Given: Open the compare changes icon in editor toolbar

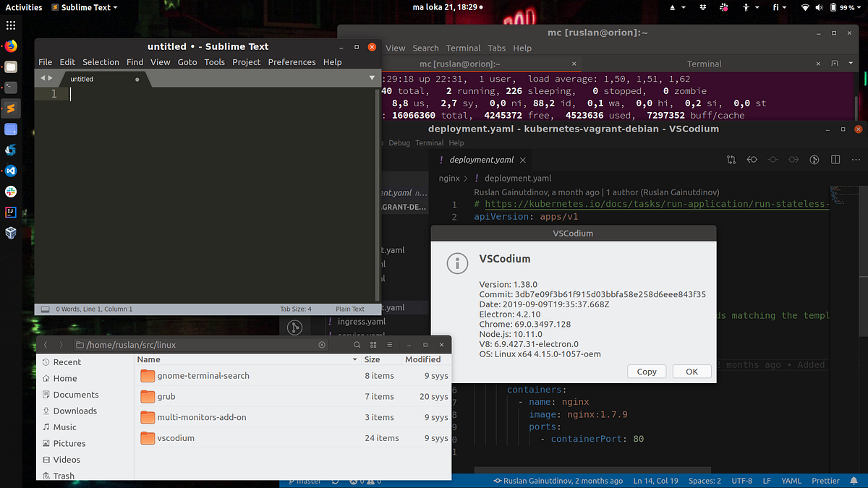Looking at the screenshot, I should click(731, 160).
